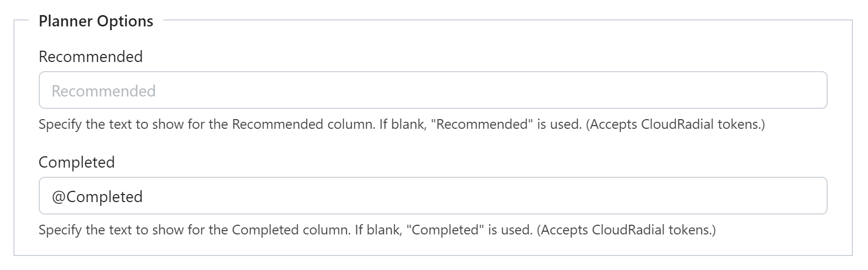This screenshot has height=270, width=868.
Task: Focus the field containing @Completed
Action: [x=433, y=196]
